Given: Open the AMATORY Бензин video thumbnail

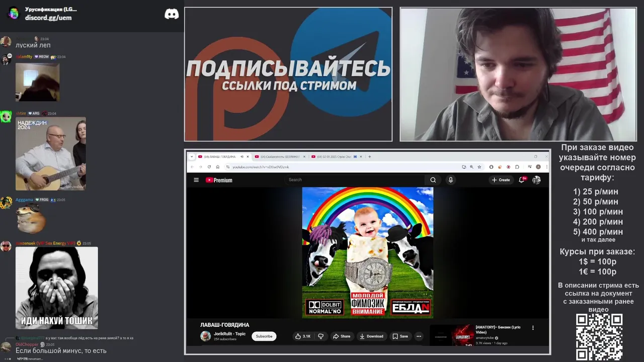Looking at the screenshot, I should [452, 335].
